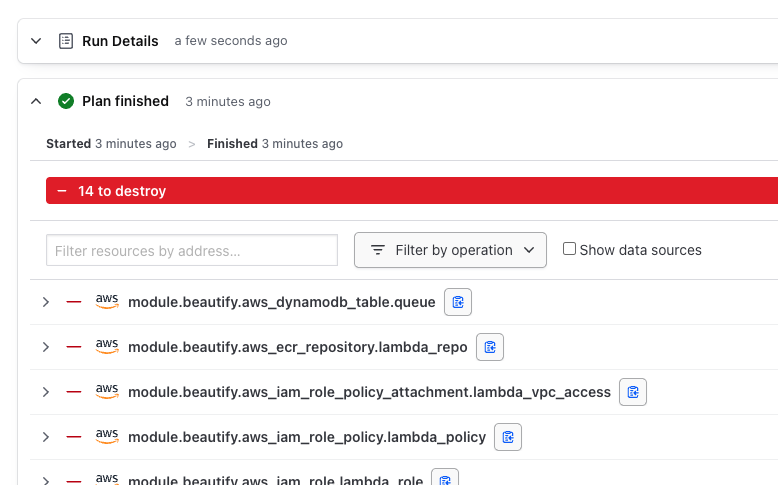Click the Filter resources by address field
Image resolution: width=778 pixels, height=485 pixels.
pyautogui.click(x=192, y=251)
